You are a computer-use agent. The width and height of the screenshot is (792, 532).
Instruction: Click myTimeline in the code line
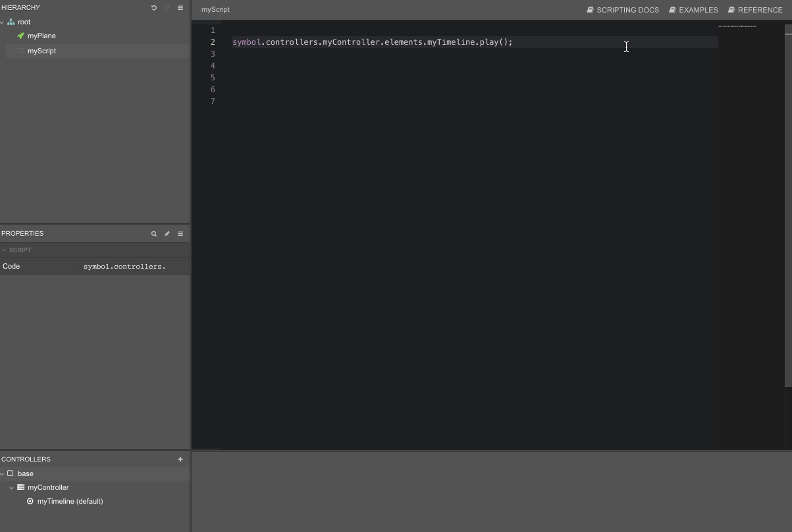coord(451,42)
